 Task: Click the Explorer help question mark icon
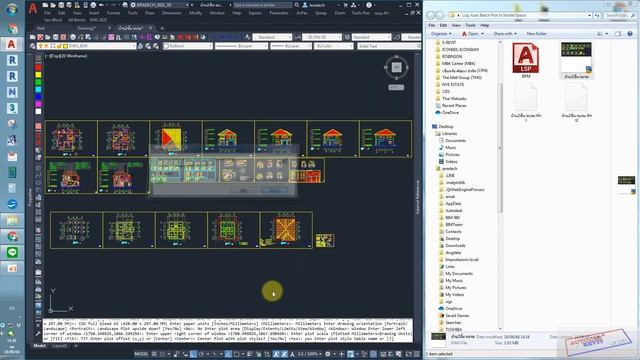(x=630, y=33)
